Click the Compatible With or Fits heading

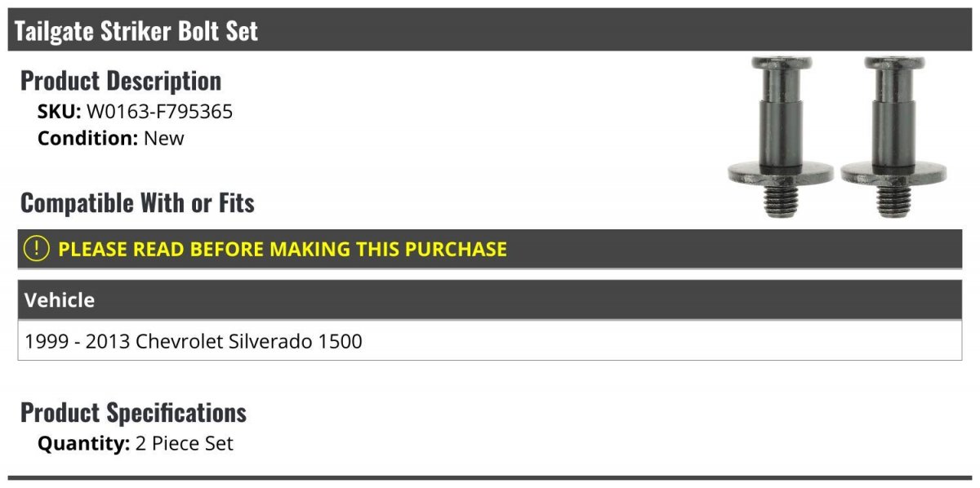[137, 202]
